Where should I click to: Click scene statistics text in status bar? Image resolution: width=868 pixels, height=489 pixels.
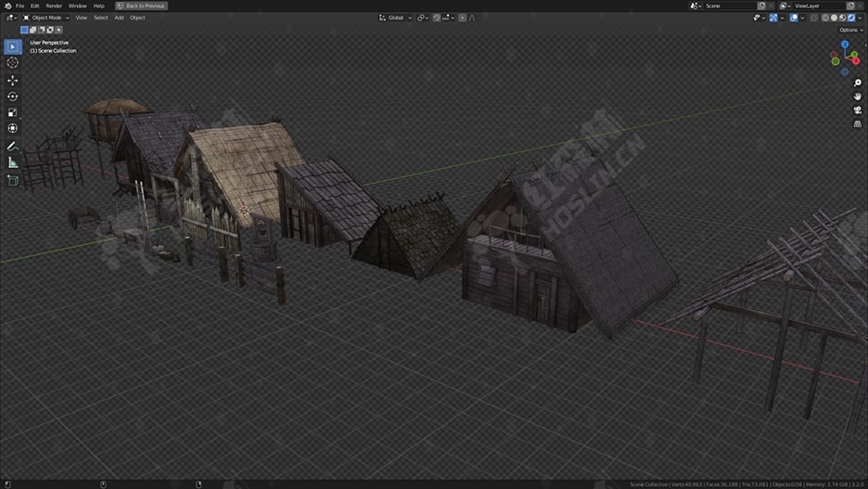click(747, 484)
